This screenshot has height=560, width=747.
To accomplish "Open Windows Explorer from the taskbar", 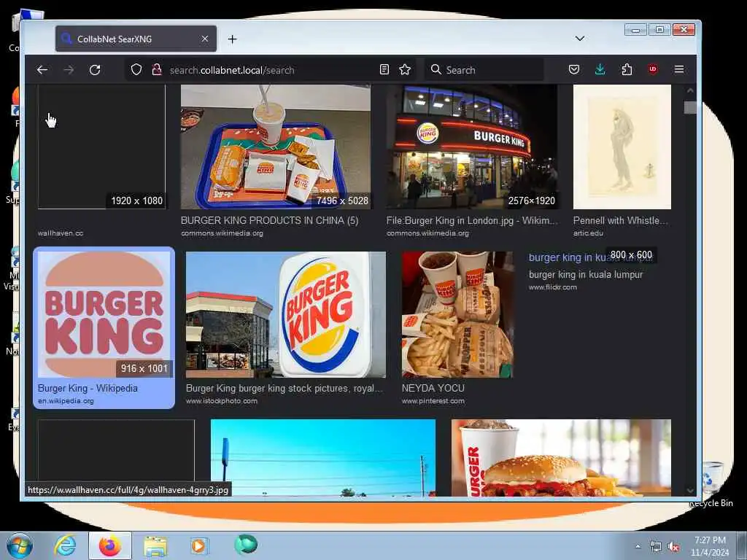I will point(155,546).
